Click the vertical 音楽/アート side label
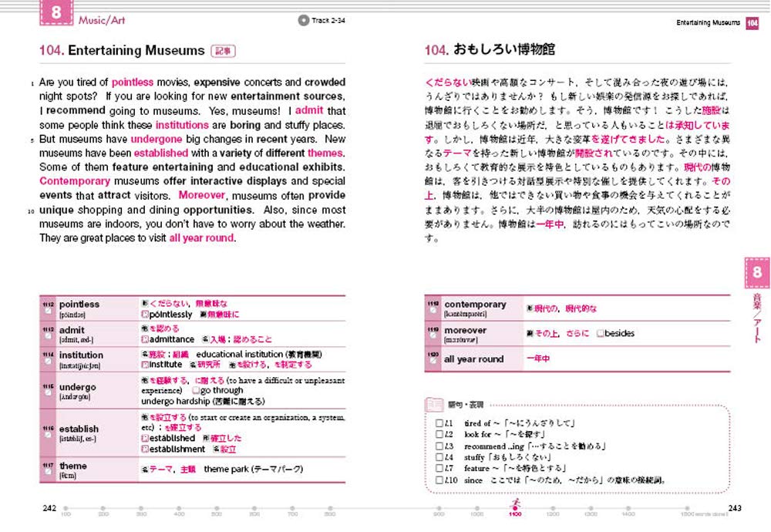The width and height of the screenshot is (771, 532). tap(757, 318)
